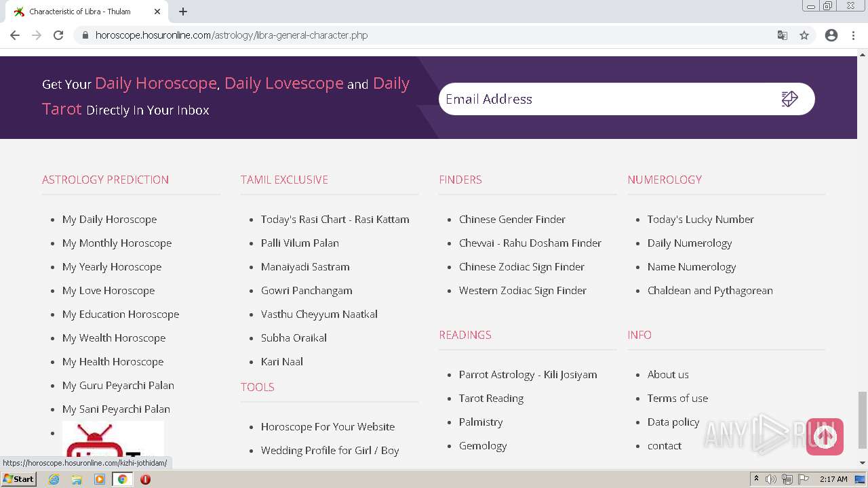Click the scroll-to-top arrow button

pyautogui.click(x=825, y=436)
